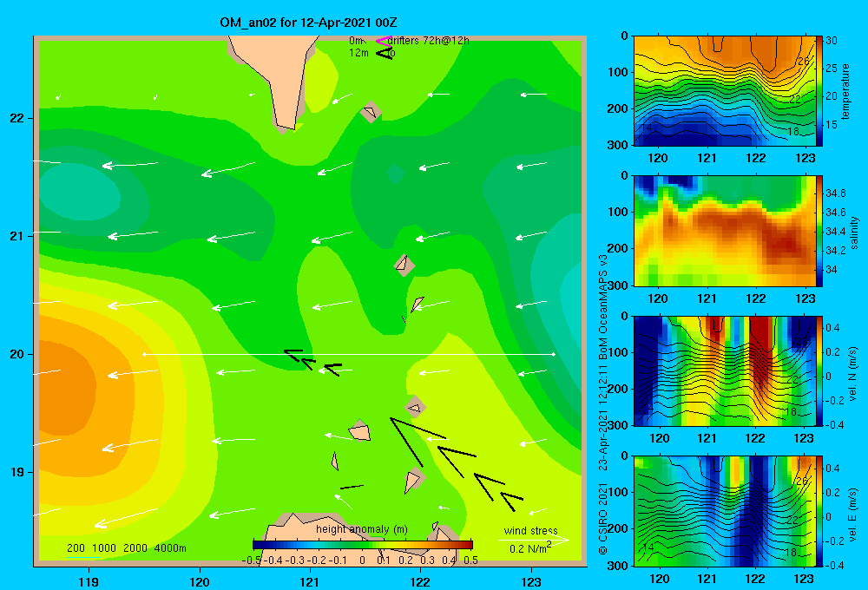Click the vel. N color bar
This screenshot has height=590, width=868.
819,370
